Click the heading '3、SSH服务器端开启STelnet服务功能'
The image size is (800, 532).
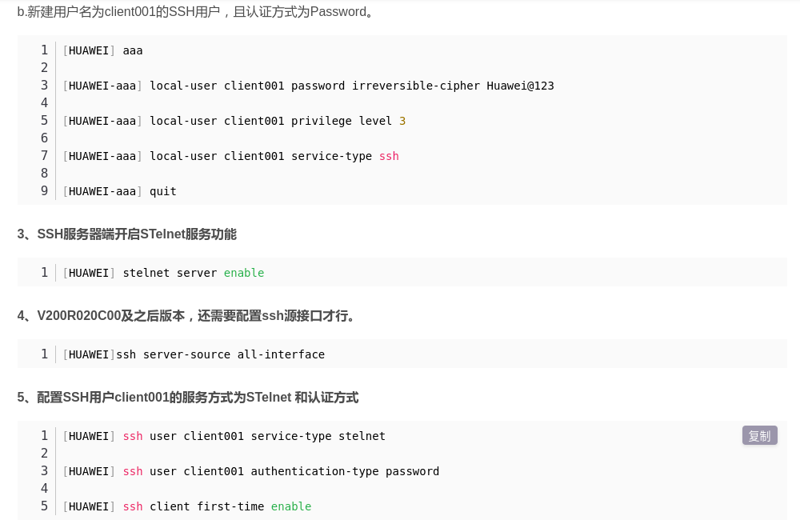pyautogui.click(x=126, y=234)
